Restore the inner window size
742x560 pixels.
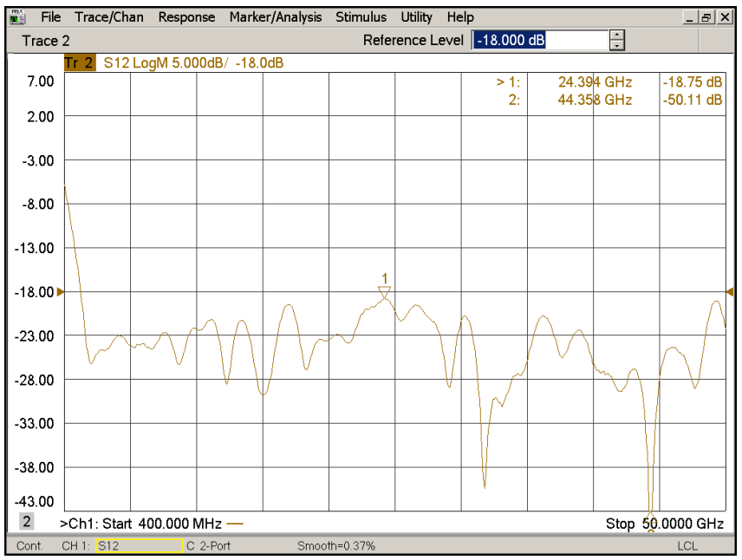pyautogui.click(x=706, y=17)
